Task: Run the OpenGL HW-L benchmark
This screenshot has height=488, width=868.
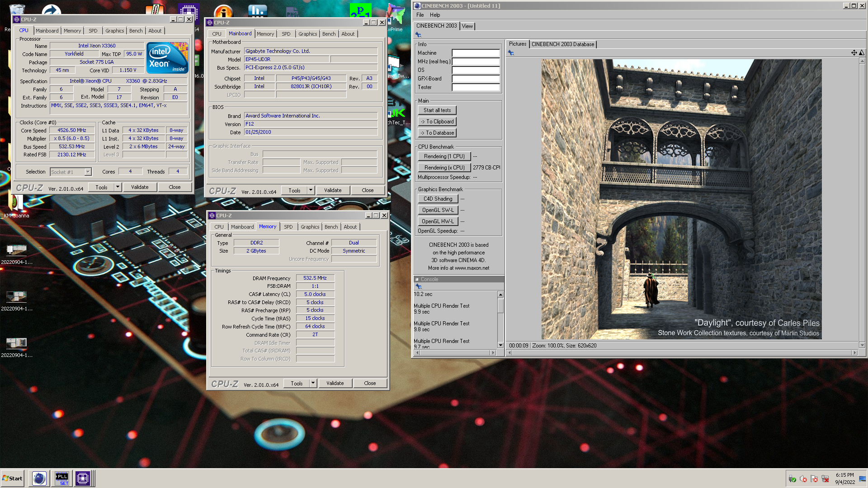Action: click(438, 221)
